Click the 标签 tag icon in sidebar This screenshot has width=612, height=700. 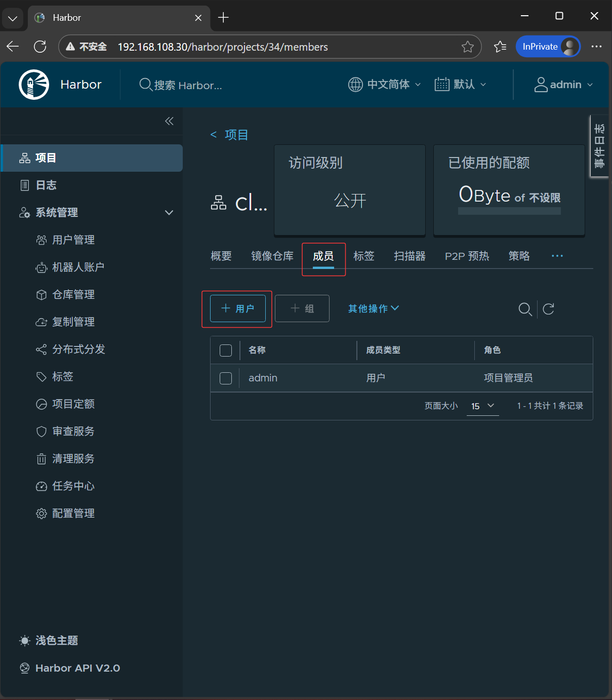(42, 377)
